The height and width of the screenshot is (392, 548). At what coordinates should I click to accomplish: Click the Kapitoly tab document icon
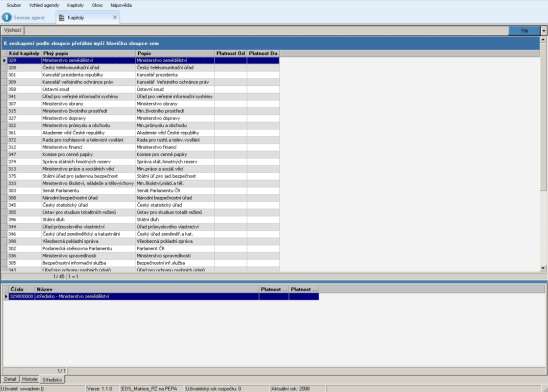[61, 17]
